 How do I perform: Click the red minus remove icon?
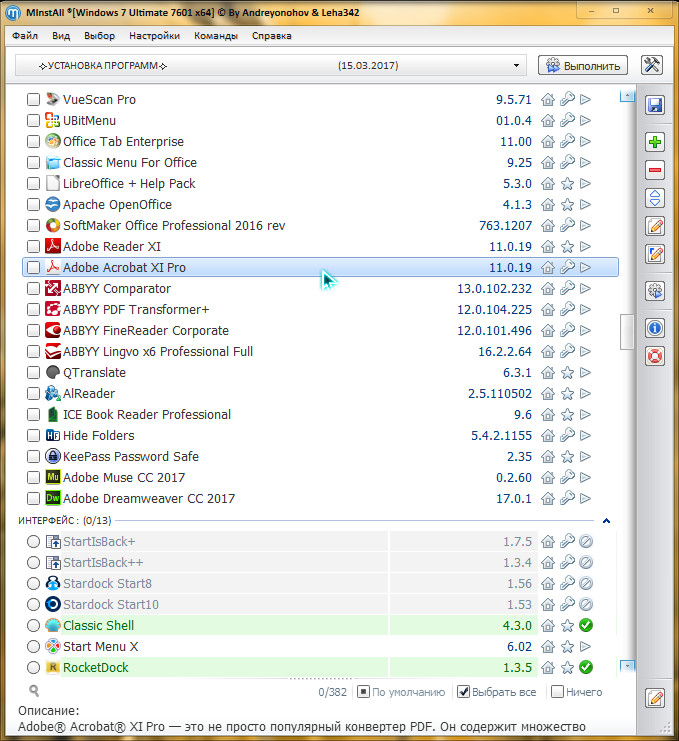[x=655, y=170]
